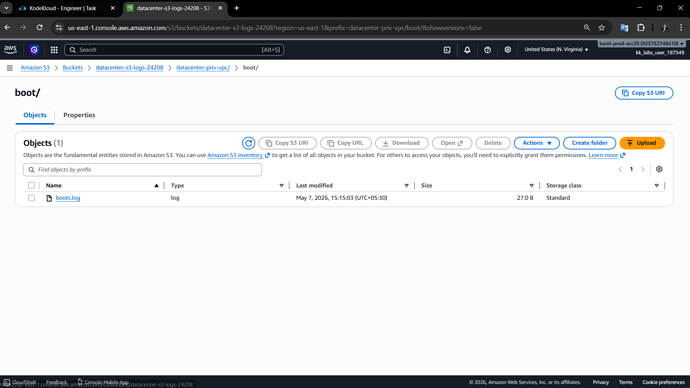Focus the AWS console Search box

174,50
